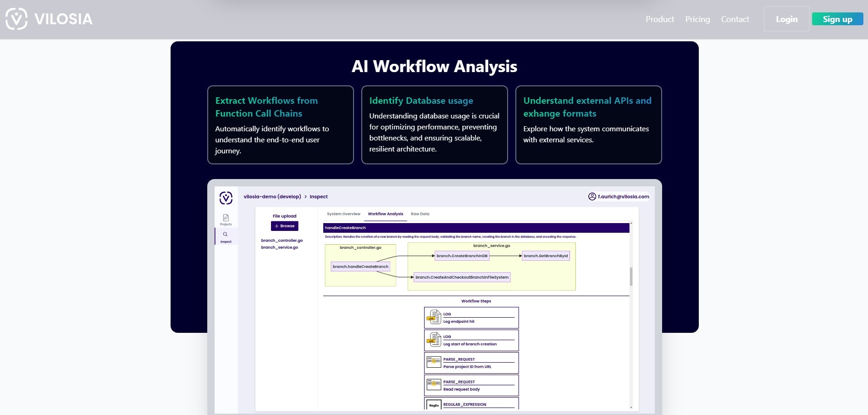Click the scrollbar down arrow in the demo panel

tap(631, 408)
